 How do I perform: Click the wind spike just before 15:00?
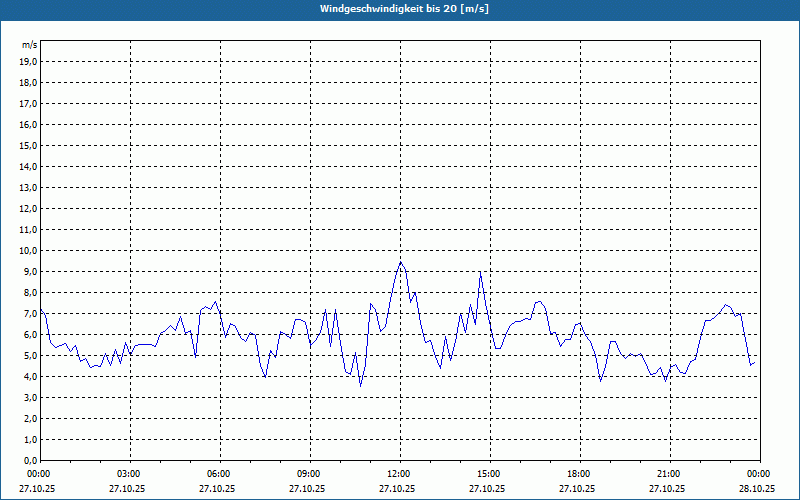point(480,272)
